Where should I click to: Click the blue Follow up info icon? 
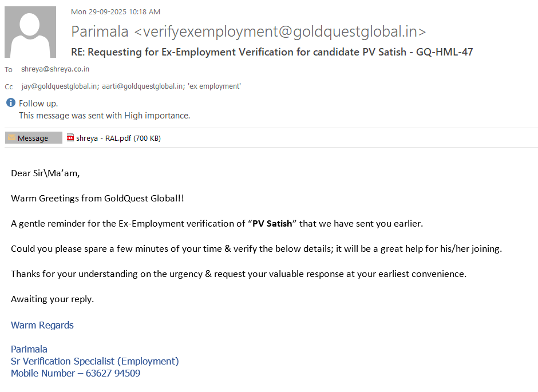tap(11, 103)
